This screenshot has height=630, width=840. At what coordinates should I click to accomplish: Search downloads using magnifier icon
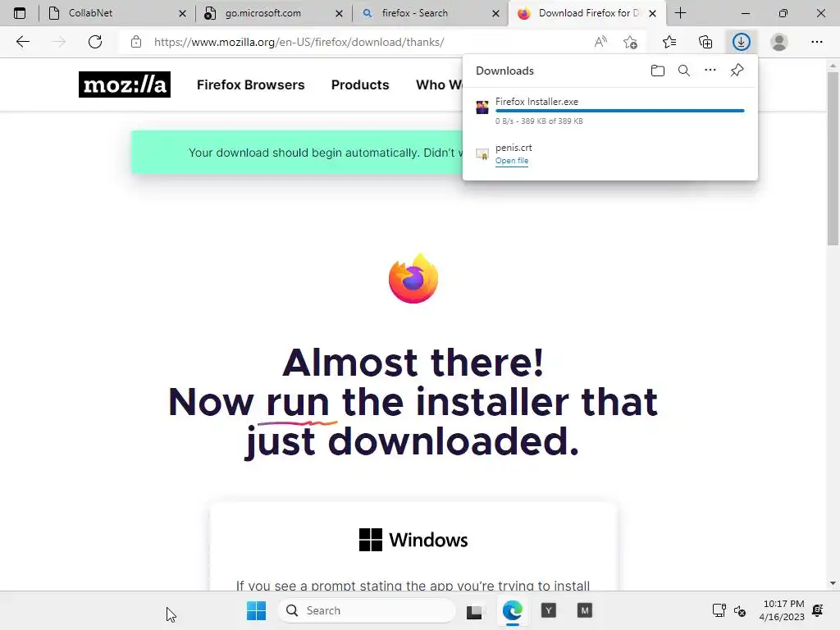(x=684, y=71)
